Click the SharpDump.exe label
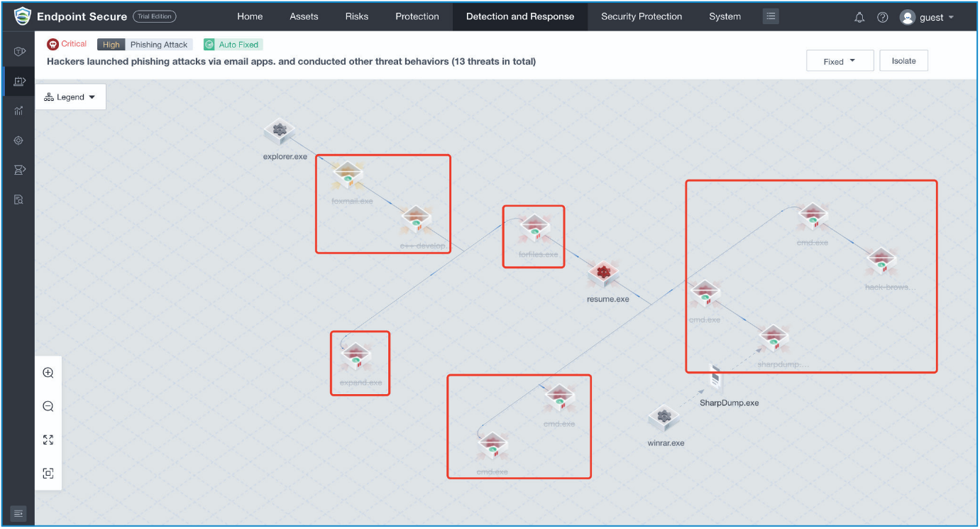Image resolution: width=980 pixels, height=529 pixels. coord(730,403)
